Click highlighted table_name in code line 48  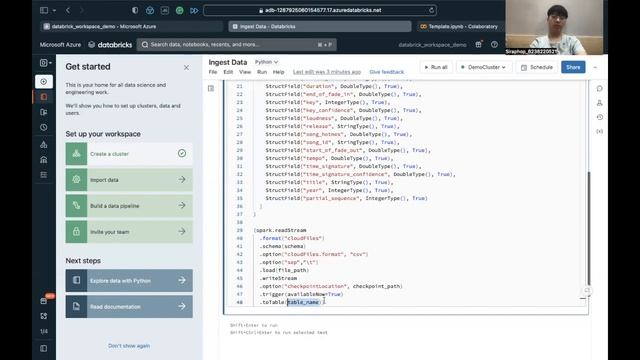pos(303,302)
